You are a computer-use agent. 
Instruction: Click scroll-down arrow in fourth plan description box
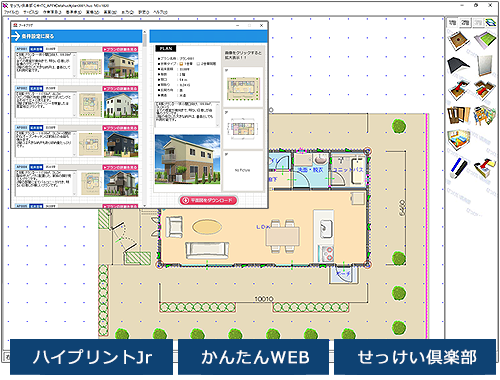point(75,193)
